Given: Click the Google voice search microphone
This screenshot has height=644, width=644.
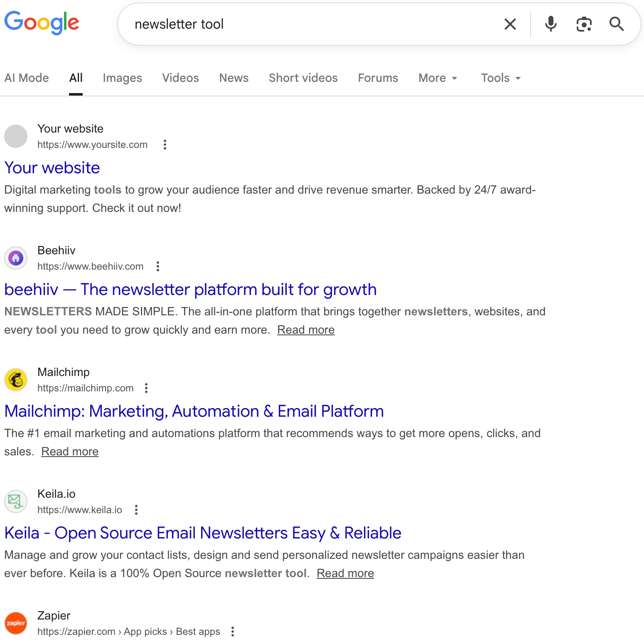Looking at the screenshot, I should [x=551, y=24].
